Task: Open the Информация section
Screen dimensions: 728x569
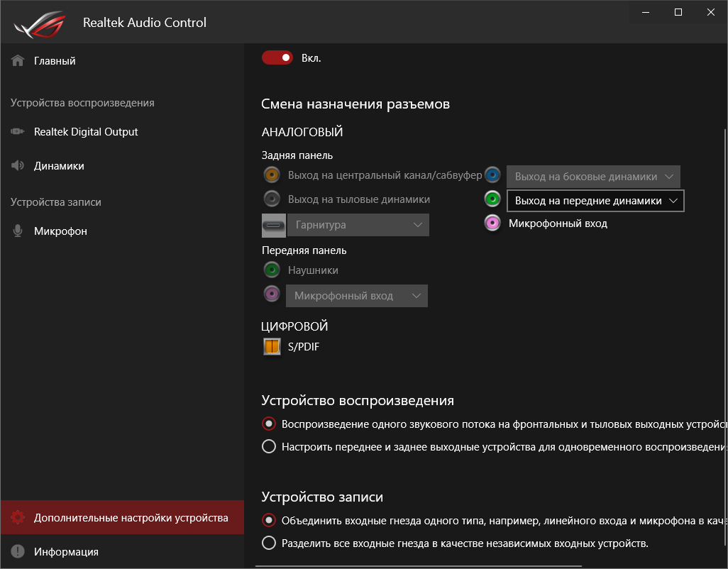Action: [66, 551]
